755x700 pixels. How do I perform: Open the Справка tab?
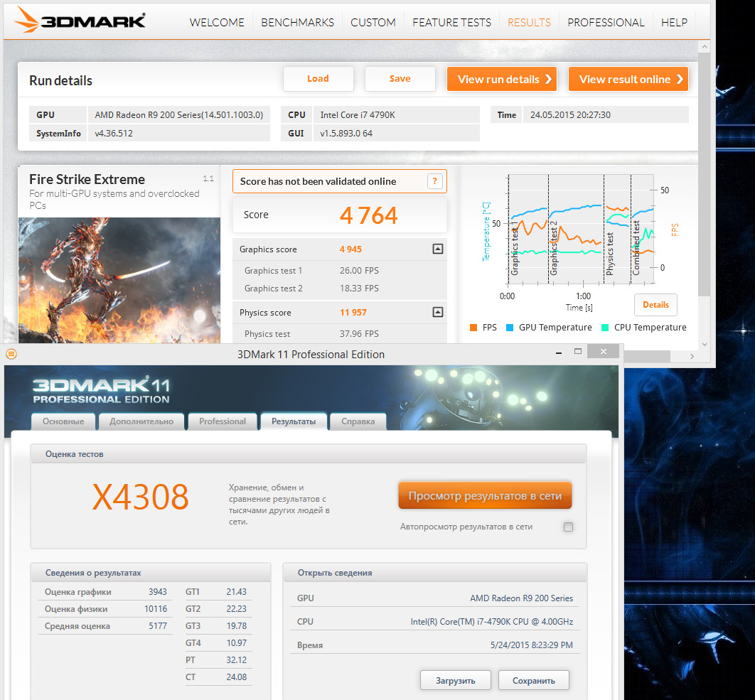click(358, 421)
